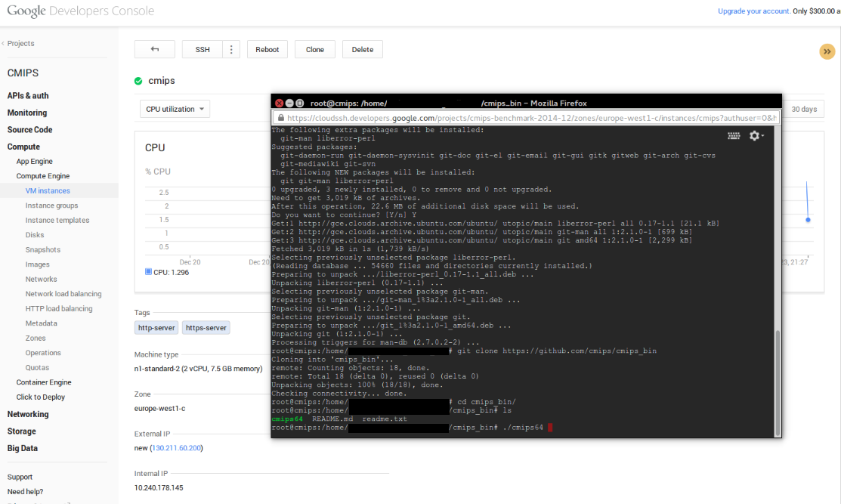Click the Delete button

(x=363, y=49)
